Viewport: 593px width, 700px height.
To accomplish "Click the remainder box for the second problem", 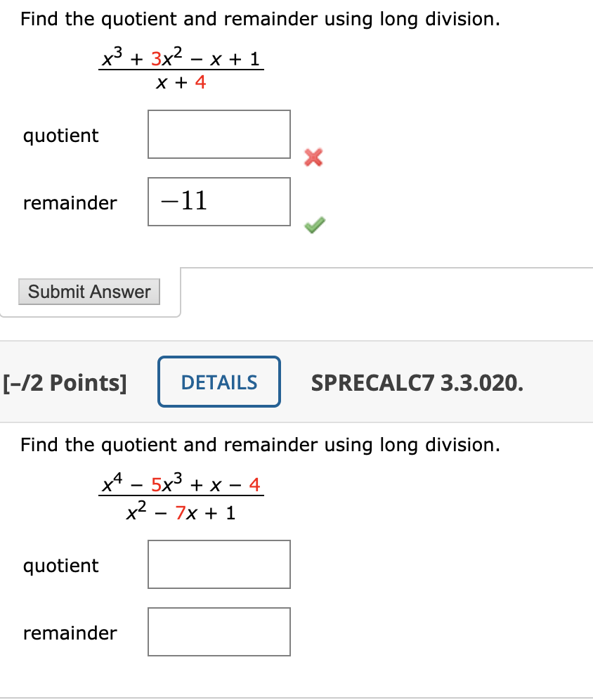I will click(219, 631).
